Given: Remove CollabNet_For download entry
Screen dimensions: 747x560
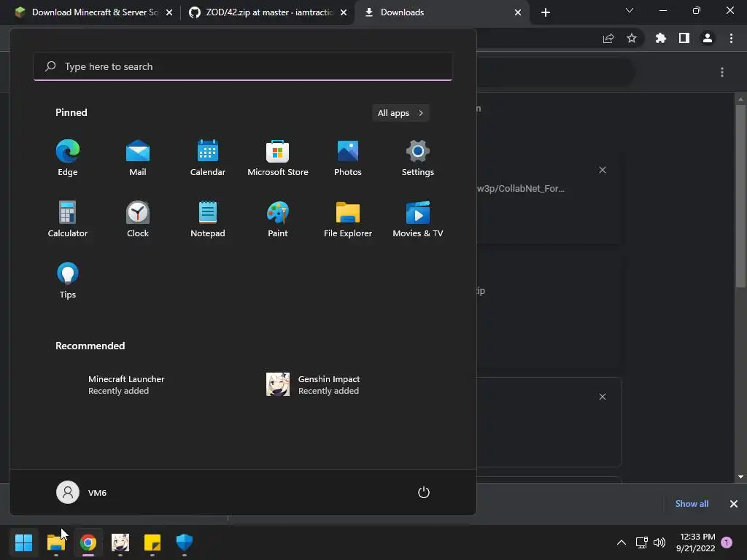Looking at the screenshot, I should [603, 170].
